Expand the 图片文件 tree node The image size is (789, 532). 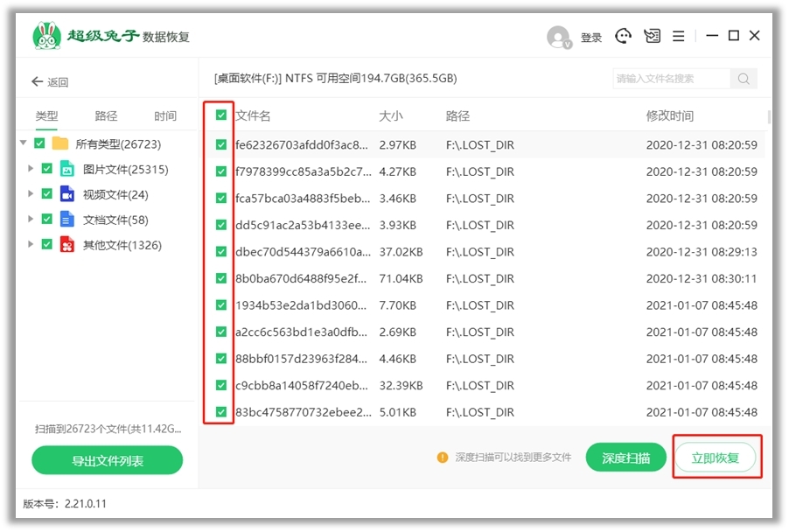click(x=31, y=168)
